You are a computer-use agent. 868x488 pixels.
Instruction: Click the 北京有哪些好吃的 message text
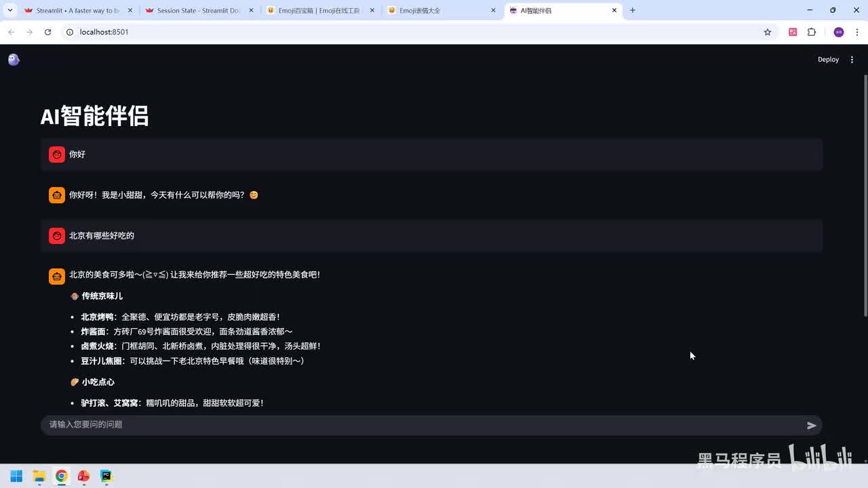[102, 236]
